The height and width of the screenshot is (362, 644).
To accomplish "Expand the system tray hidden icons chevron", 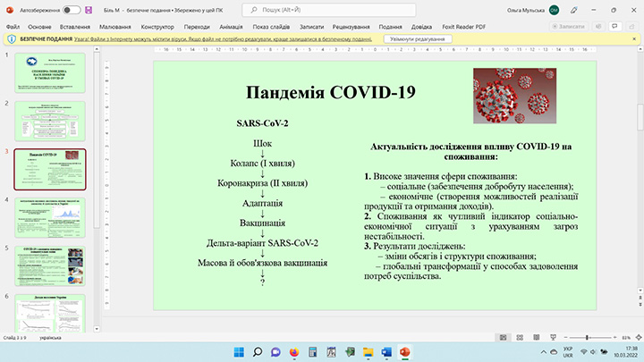I will pos(544,352).
